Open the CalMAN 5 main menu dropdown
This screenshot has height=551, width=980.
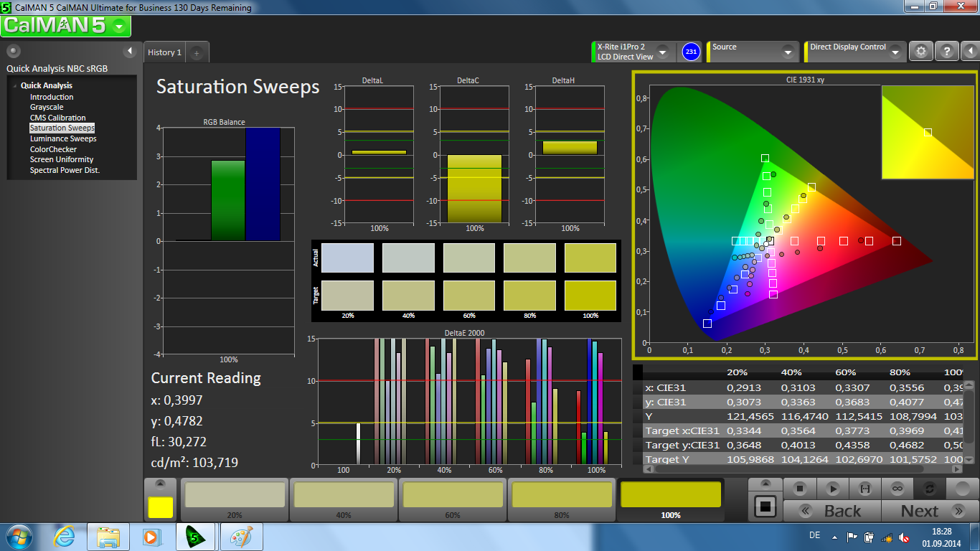(119, 27)
